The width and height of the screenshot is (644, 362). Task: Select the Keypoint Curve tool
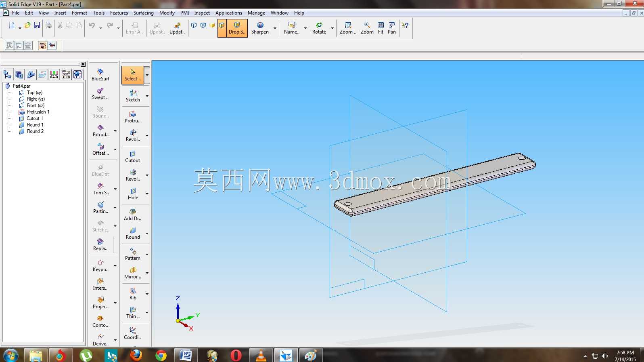tap(100, 265)
